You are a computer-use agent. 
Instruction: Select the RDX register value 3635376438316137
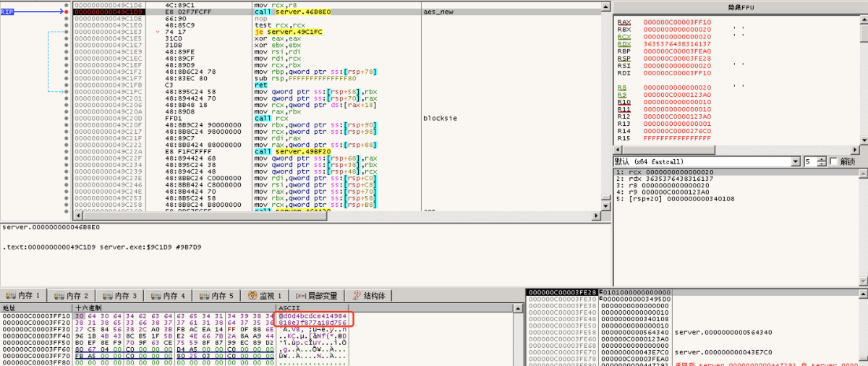677,44
